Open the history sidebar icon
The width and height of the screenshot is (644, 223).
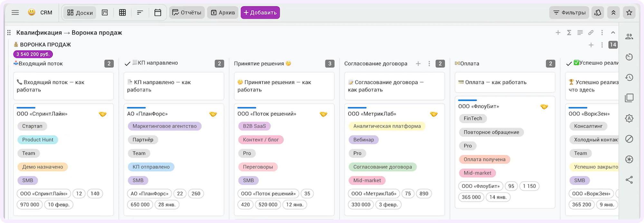pos(629,77)
